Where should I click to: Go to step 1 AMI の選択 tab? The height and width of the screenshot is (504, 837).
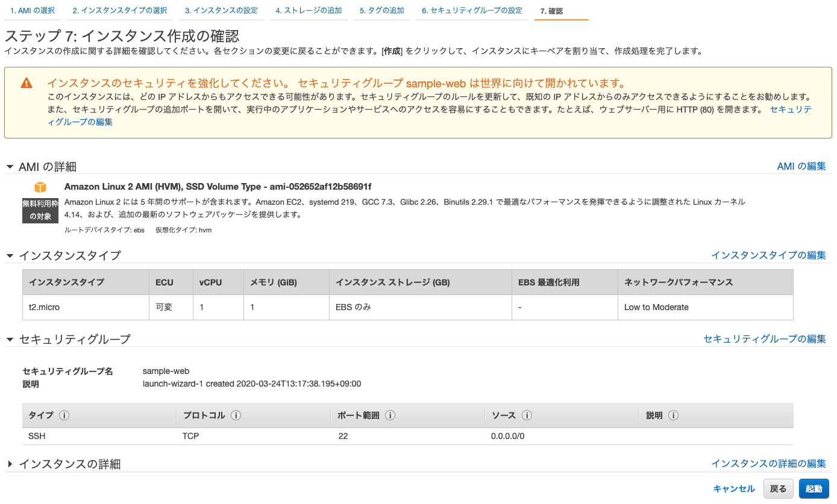click(x=33, y=11)
